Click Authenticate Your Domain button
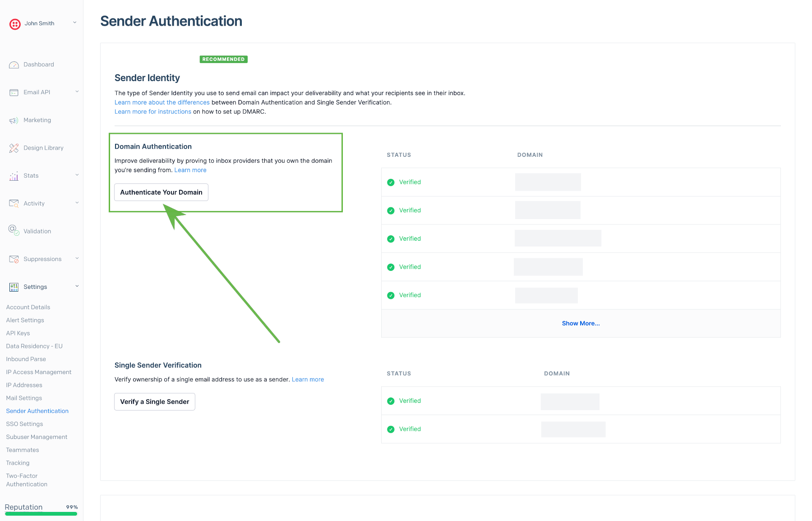Screen dimensions: 812x521 (x=161, y=192)
